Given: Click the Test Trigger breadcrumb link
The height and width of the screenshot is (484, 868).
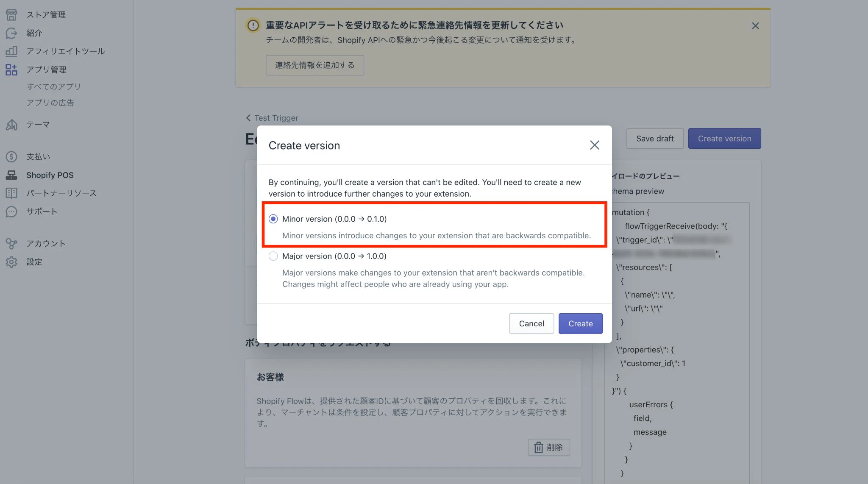Looking at the screenshot, I should (276, 118).
